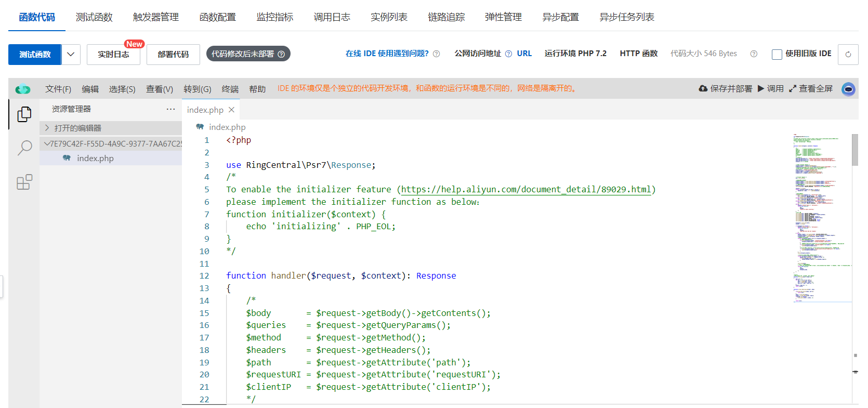Click help icon beside 在线 IDE 使用遇到问题
Screen dimensions: 868x408
[437, 54]
